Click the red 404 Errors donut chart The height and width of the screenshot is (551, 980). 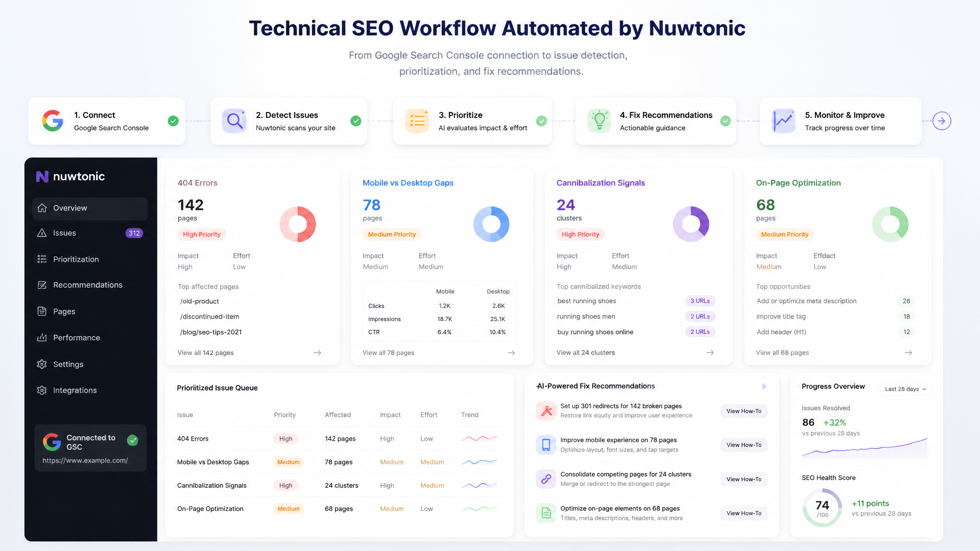tap(297, 224)
